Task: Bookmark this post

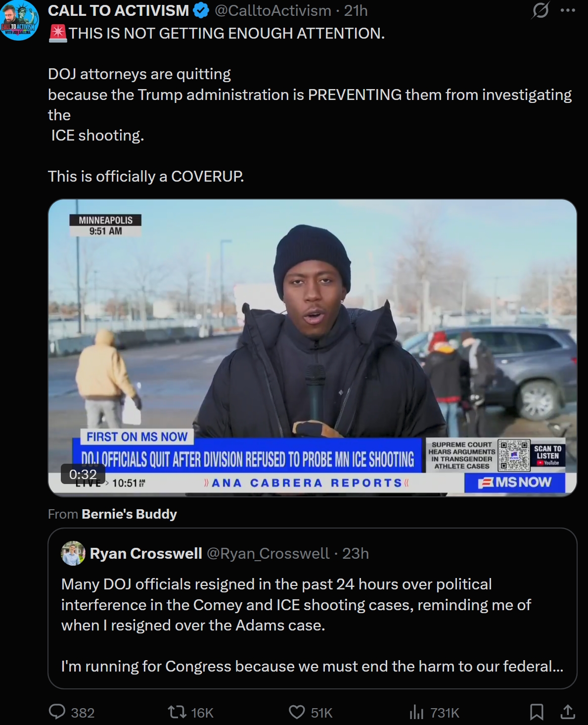Action: (x=537, y=712)
